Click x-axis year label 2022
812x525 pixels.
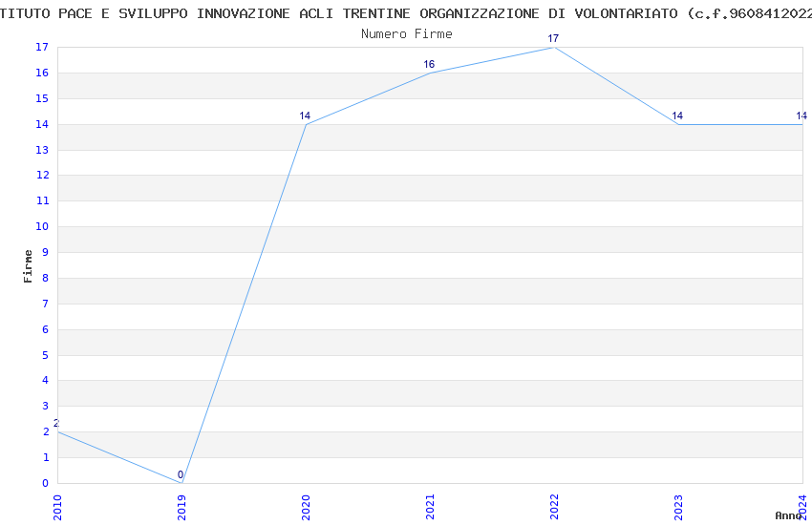point(555,507)
